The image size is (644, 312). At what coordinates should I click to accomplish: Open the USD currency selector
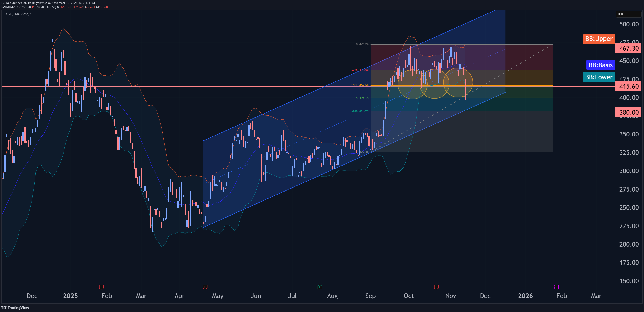628,14
